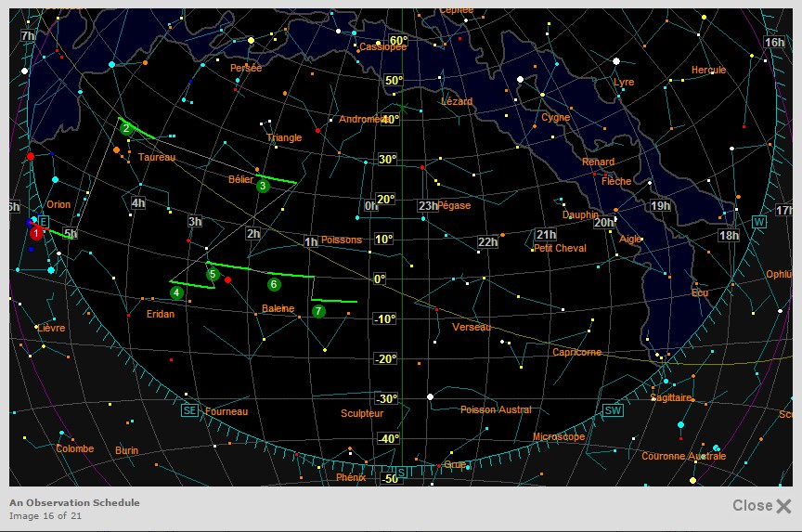Click the Lyre constellation label
This screenshot has width=802, height=532.
(x=624, y=82)
